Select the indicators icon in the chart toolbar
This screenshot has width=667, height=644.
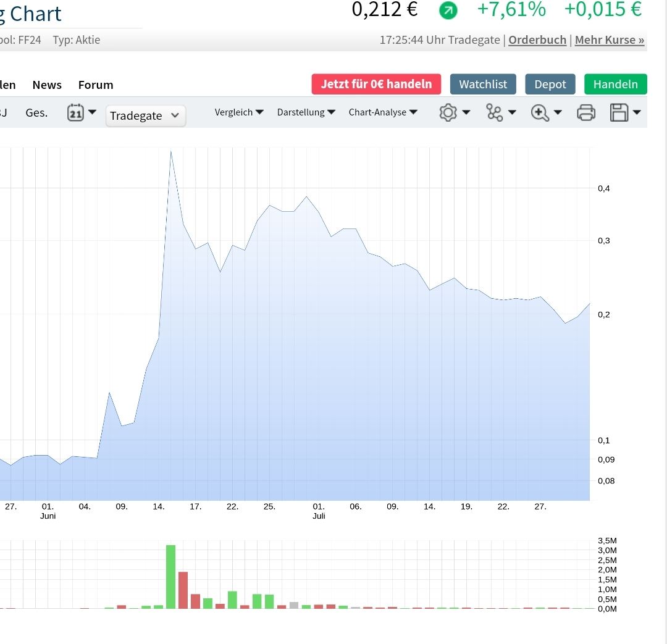[495, 112]
